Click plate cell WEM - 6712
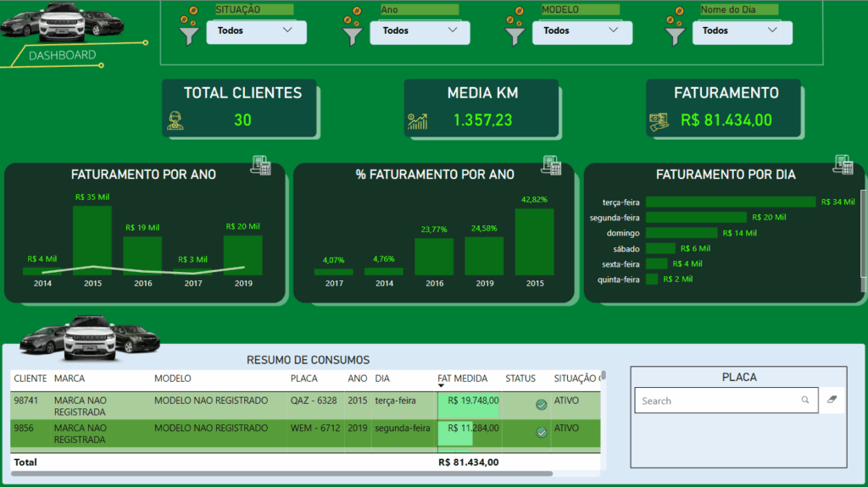This screenshot has height=487, width=868. click(315, 428)
